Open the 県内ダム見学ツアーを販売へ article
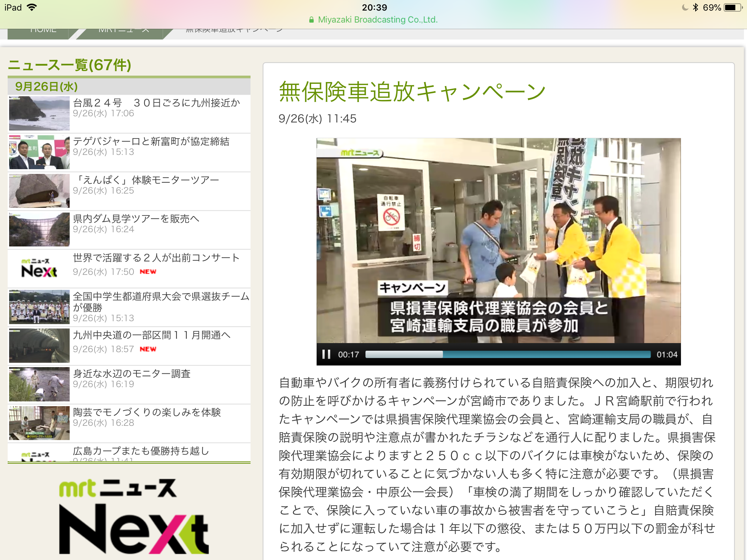The image size is (747, 560). coord(129,229)
